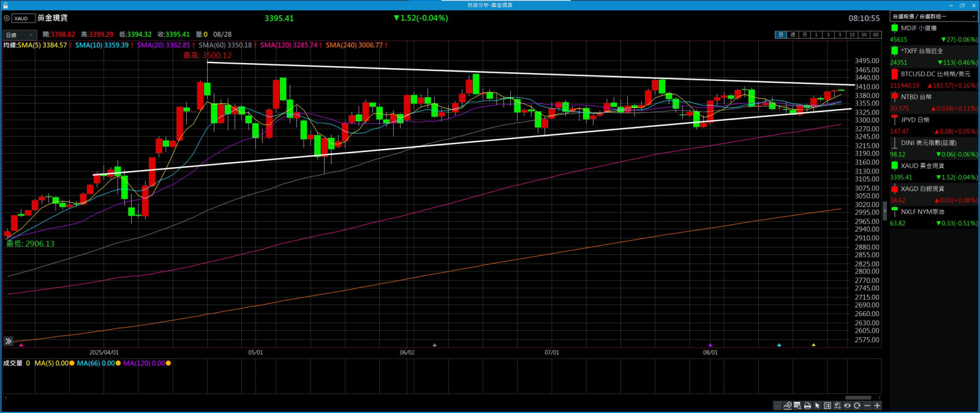This screenshot has height=413, width=980.
Task: Print the chart using the printer icon
Action: (807, 406)
